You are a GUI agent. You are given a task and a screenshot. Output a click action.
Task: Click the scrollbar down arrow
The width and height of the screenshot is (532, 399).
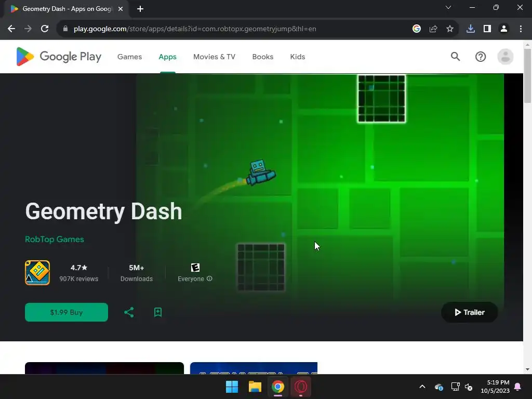[527, 369]
